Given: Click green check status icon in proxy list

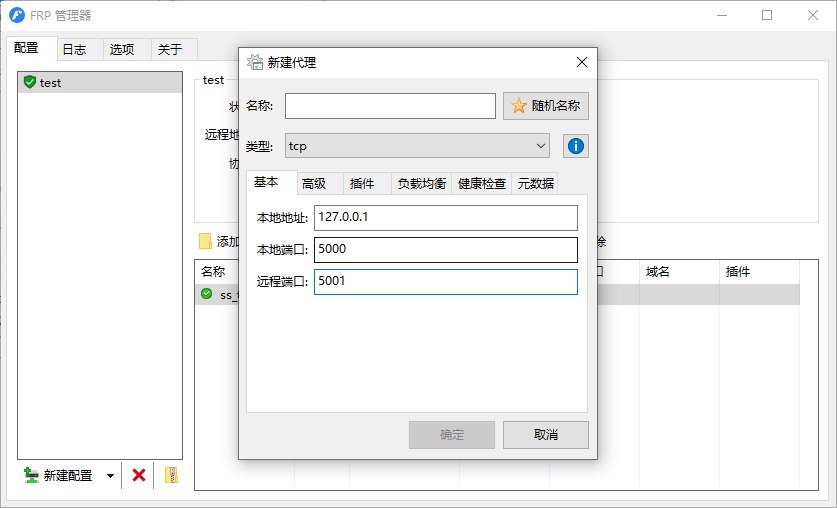Looking at the screenshot, I should 206,294.
